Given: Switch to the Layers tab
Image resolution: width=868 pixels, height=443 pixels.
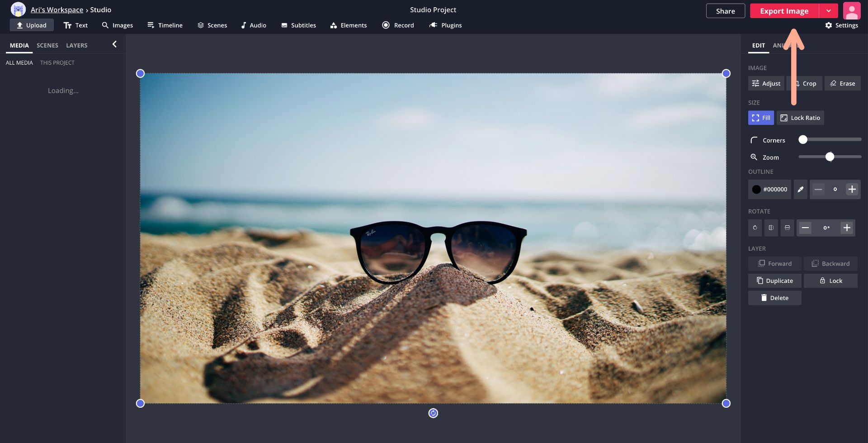Looking at the screenshot, I should coord(76,45).
